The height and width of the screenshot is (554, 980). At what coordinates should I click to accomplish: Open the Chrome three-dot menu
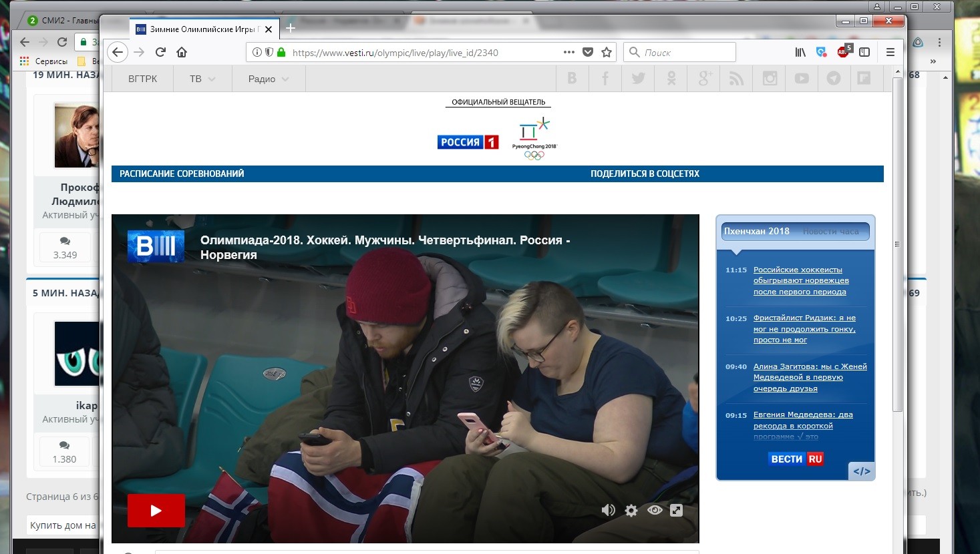click(939, 42)
